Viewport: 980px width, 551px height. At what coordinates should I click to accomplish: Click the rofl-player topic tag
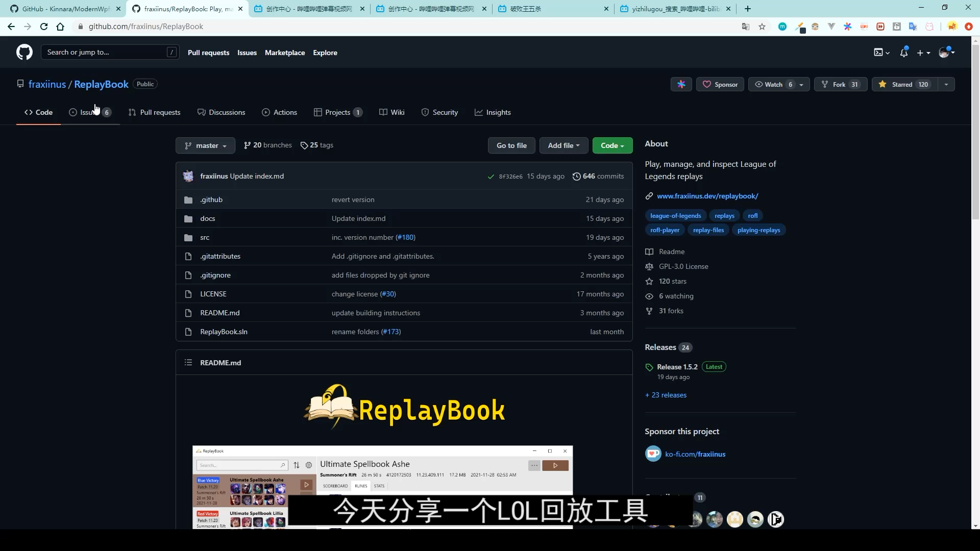tap(665, 230)
